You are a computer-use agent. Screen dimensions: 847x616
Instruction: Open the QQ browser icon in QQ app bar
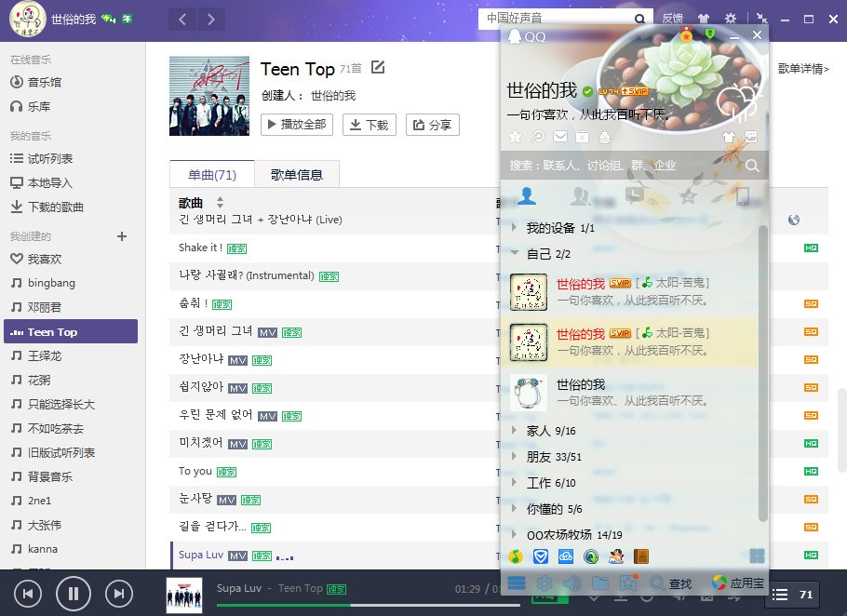[591, 556]
